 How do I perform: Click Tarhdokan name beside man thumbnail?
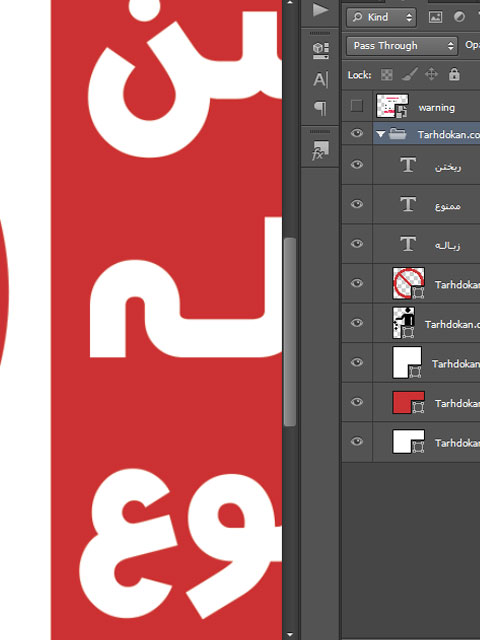click(x=452, y=324)
